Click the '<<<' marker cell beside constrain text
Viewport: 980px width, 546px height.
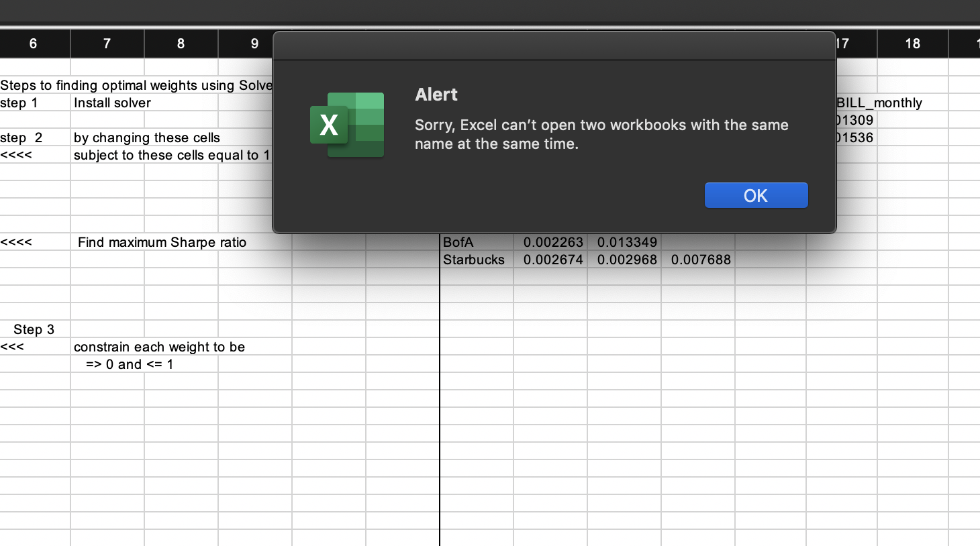(35, 347)
